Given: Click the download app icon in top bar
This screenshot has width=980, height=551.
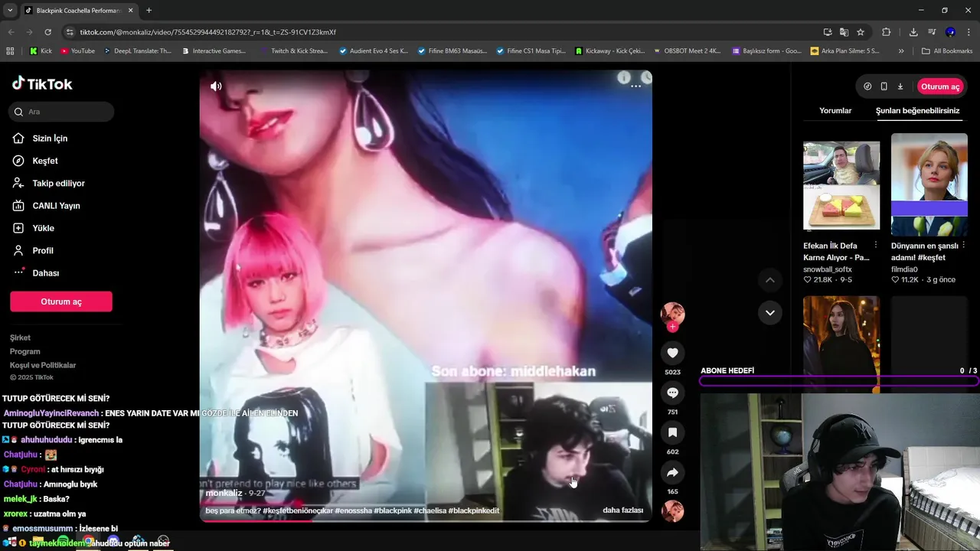Looking at the screenshot, I should click(900, 86).
